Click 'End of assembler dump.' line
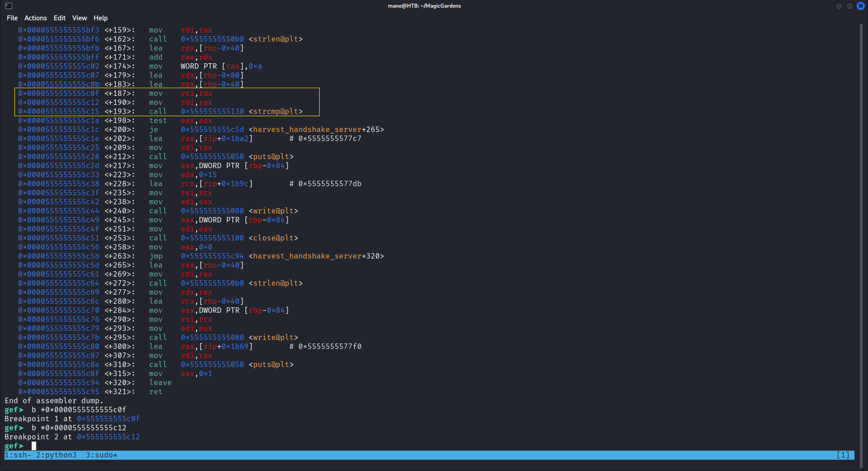 click(x=54, y=401)
